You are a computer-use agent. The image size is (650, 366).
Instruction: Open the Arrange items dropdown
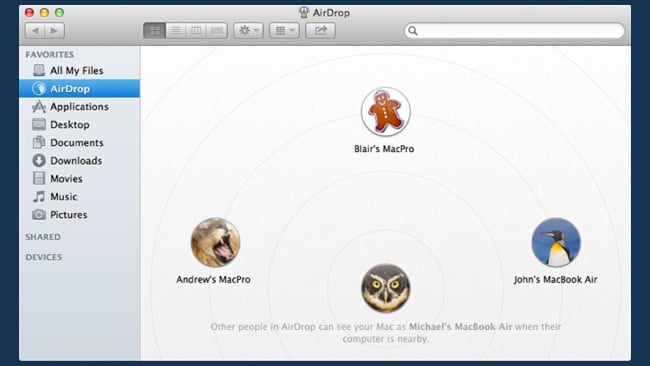click(284, 31)
